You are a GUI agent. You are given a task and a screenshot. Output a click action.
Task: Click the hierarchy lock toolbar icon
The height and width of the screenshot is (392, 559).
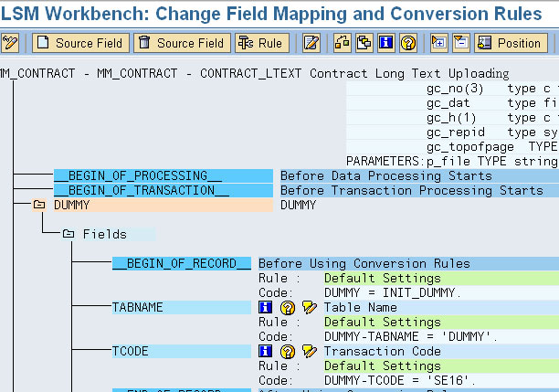[343, 43]
